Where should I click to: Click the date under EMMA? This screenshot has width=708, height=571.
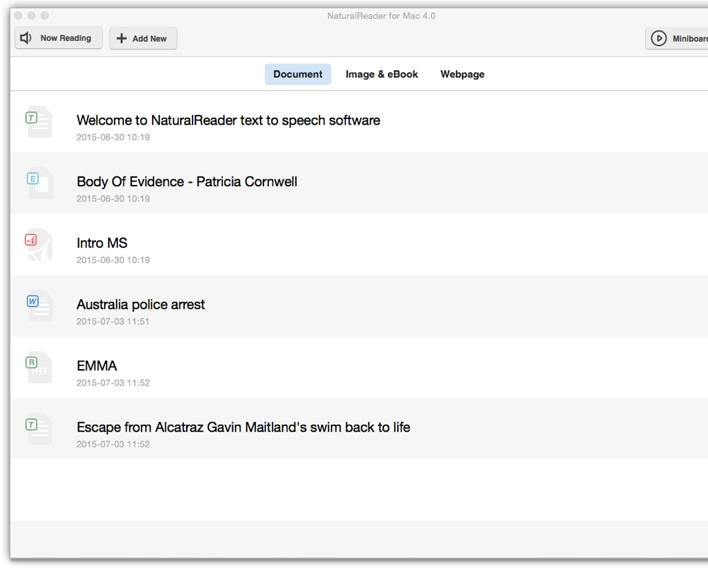coord(113,383)
